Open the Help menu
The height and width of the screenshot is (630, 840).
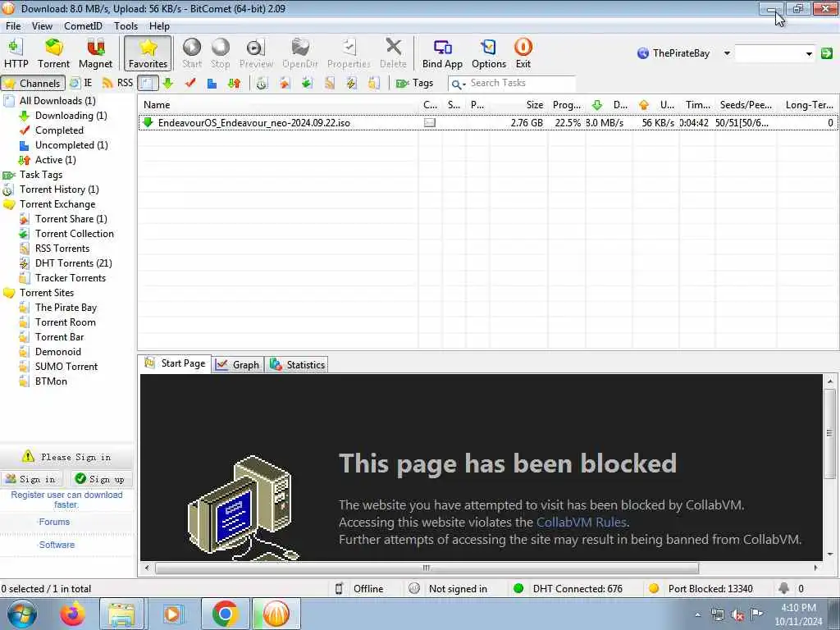(159, 25)
